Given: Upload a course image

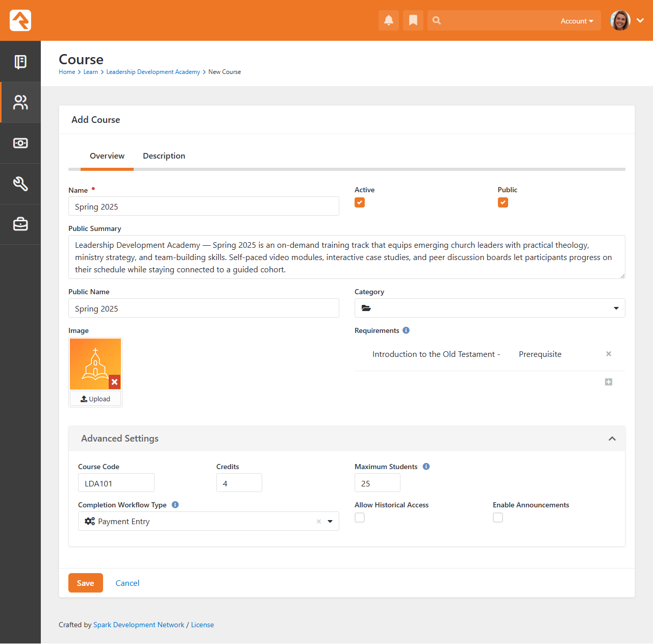Looking at the screenshot, I should point(95,399).
